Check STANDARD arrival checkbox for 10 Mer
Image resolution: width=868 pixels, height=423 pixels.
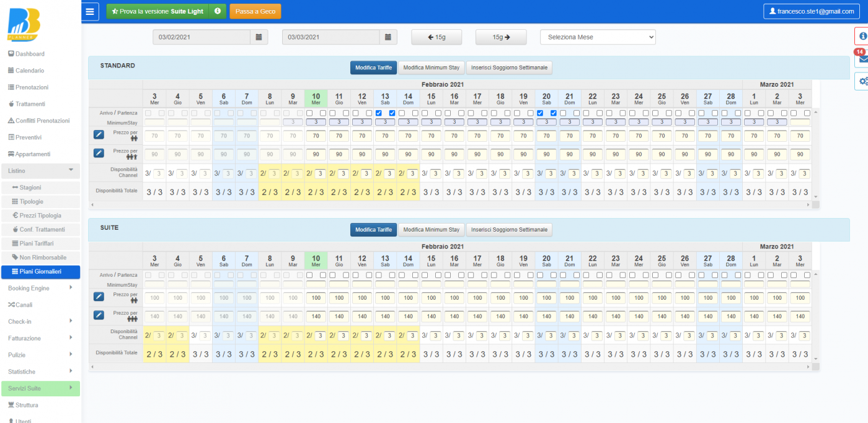pyautogui.click(x=309, y=113)
